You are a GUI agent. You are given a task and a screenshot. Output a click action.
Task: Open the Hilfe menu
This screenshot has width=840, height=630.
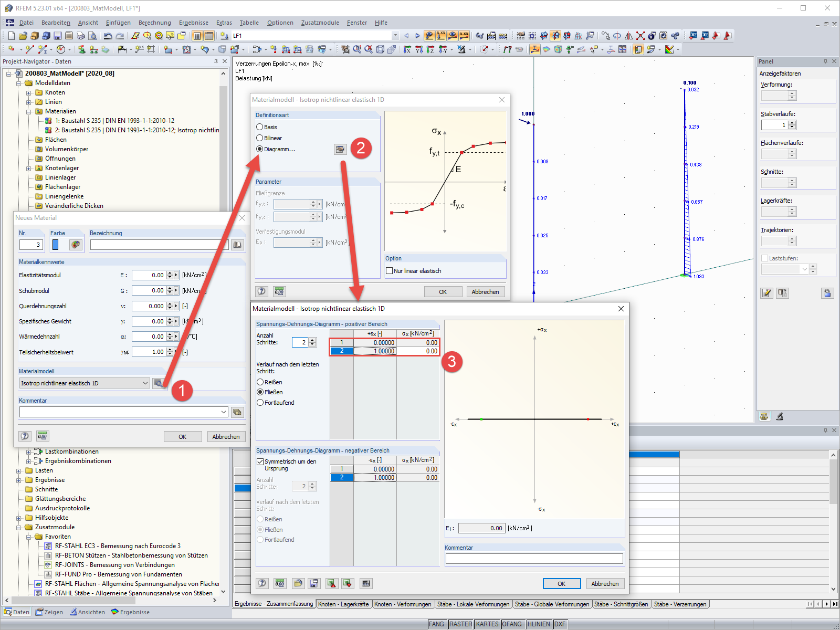pyautogui.click(x=381, y=23)
